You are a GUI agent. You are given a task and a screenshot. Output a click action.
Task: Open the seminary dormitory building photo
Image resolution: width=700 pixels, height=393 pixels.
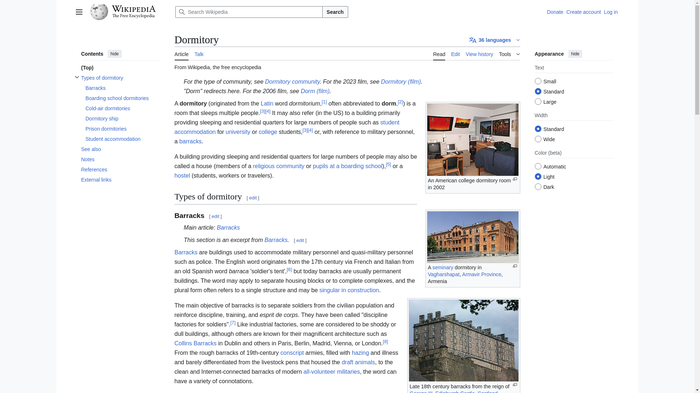pos(472,236)
